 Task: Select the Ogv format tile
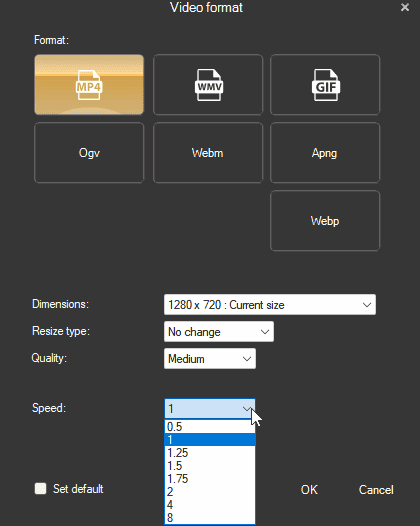click(89, 153)
